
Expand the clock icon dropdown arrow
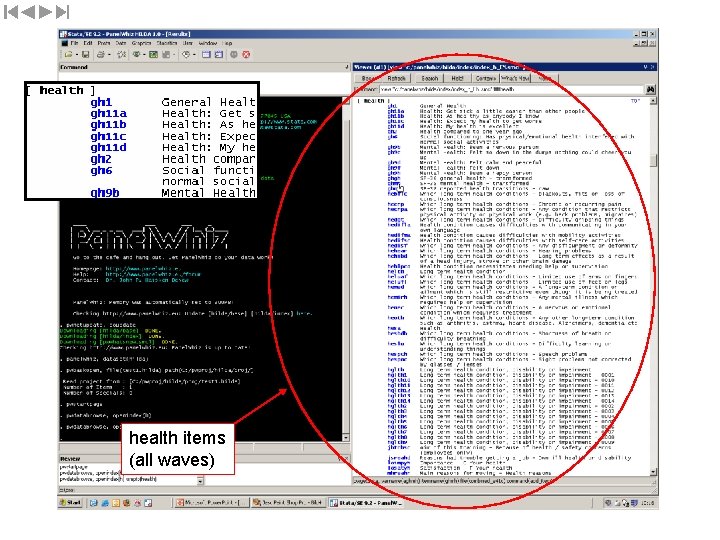pyautogui.click(x=194, y=55)
